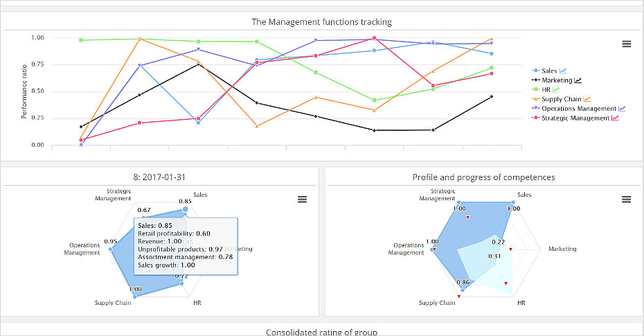Open the Management functions tracking chart menu
The image size is (644, 336).
click(x=627, y=44)
